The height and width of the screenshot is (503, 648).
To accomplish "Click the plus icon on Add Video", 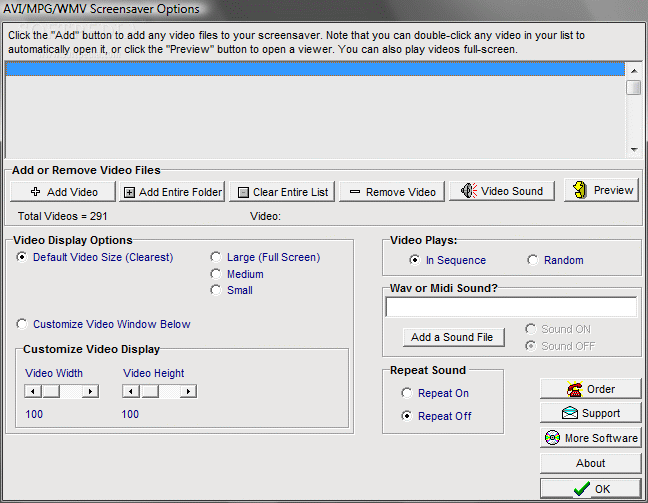I will [36, 191].
